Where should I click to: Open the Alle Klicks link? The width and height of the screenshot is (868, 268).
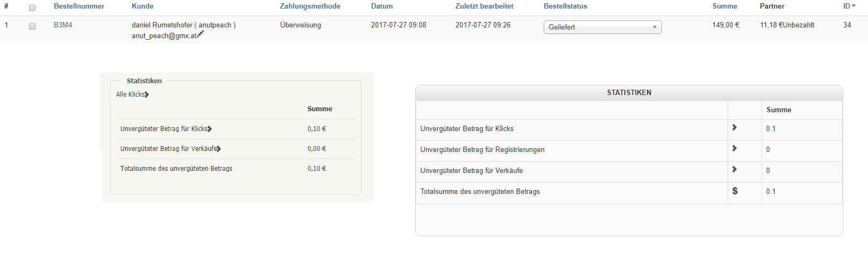[x=130, y=95]
